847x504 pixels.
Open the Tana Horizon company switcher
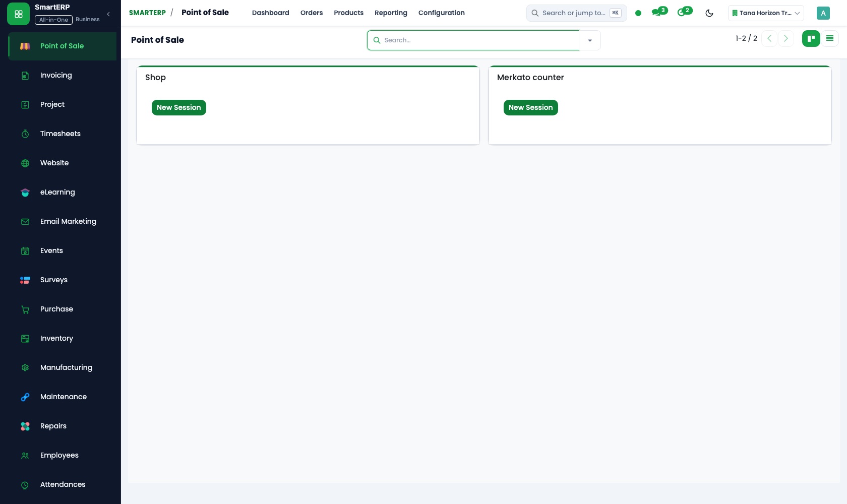766,13
